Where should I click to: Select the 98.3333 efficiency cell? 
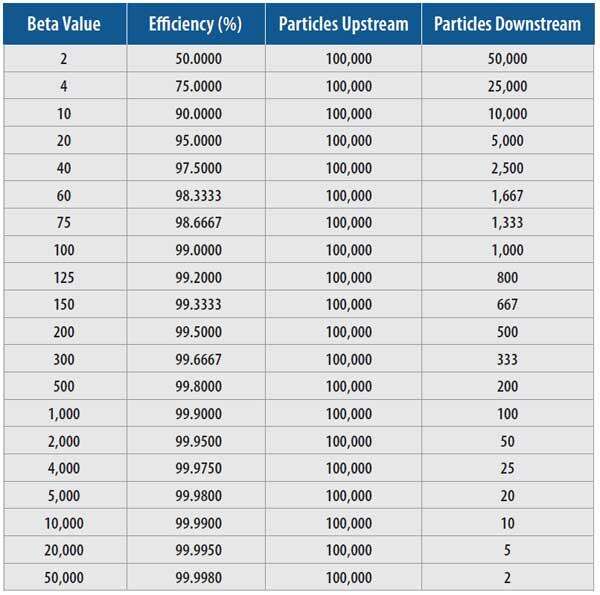[196, 195]
